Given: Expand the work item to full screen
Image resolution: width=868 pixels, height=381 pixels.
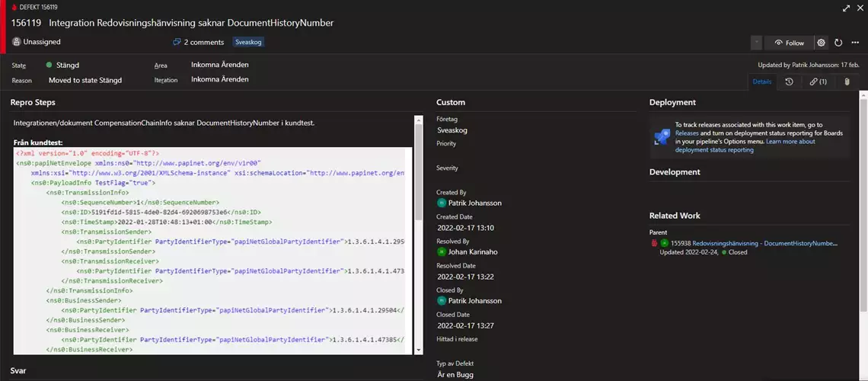Looking at the screenshot, I should tap(846, 8).
